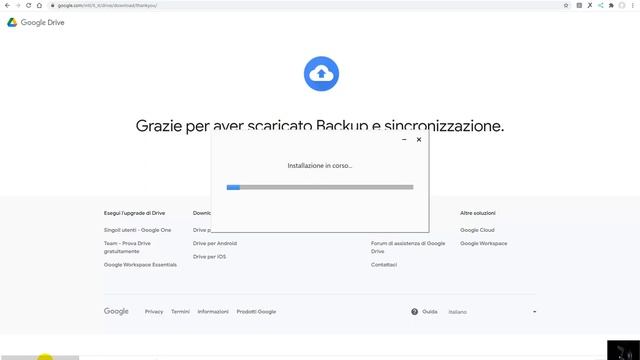Click the Guida help question icon
Screen dimensions: 640x360
(414, 312)
